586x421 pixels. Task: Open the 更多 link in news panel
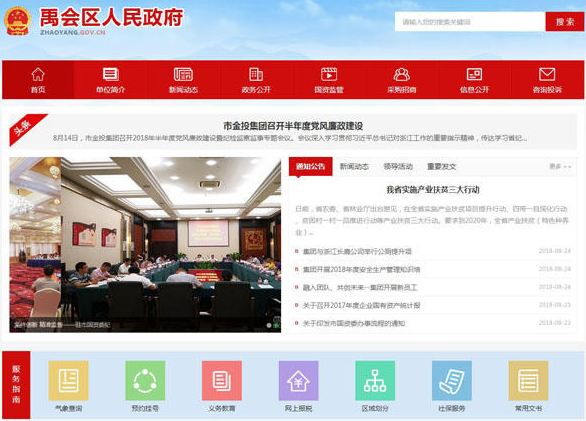coord(560,166)
